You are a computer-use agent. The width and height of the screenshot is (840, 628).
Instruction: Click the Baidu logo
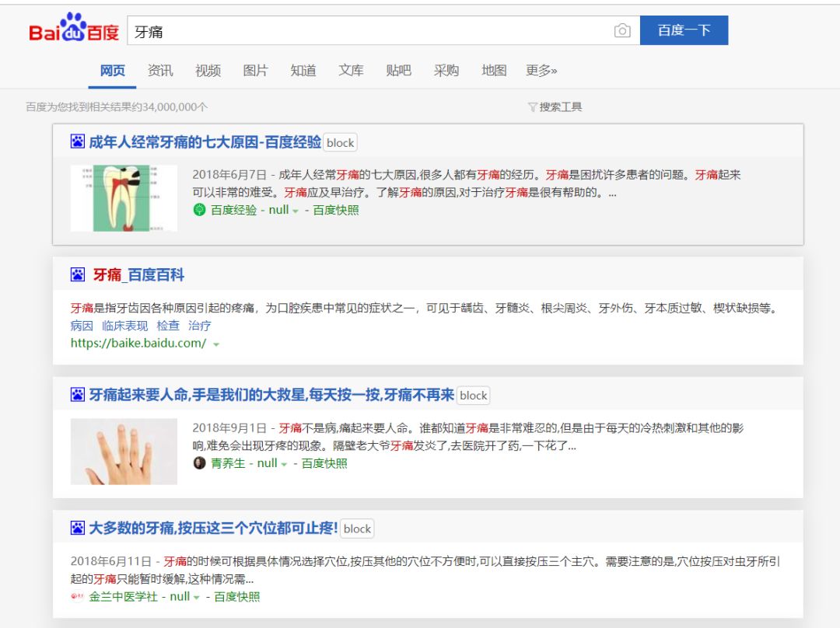pos(74,28)
